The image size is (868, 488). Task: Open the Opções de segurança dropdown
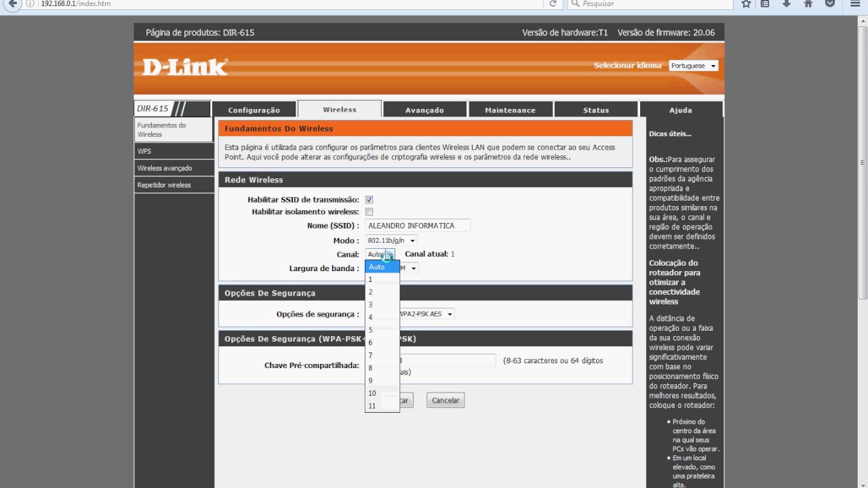[x=427, y=314]
